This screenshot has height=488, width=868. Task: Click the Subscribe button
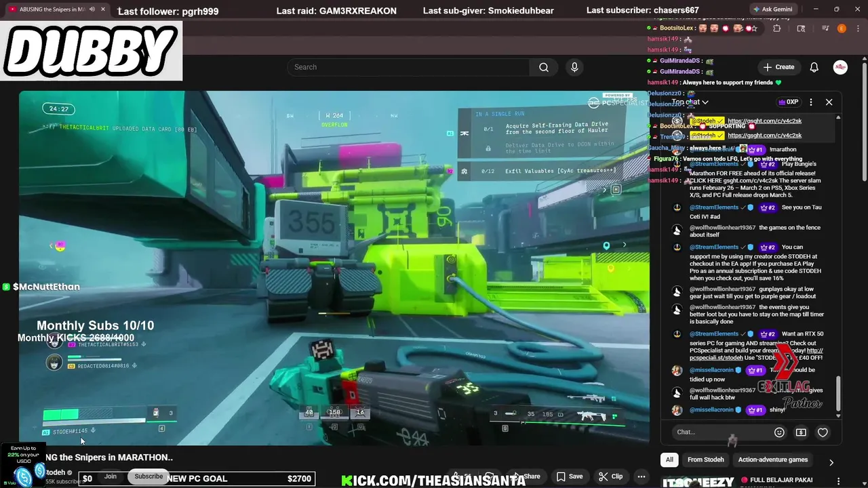[x=149, y=476]
